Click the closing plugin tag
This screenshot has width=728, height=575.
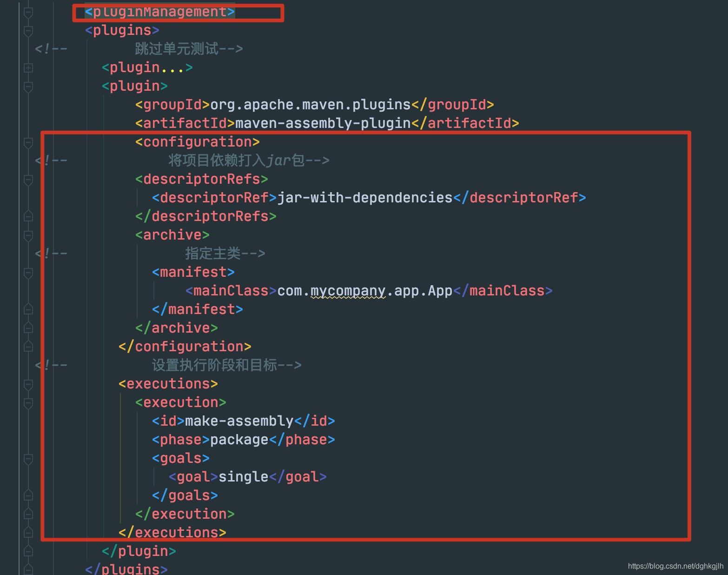point(139,552)
